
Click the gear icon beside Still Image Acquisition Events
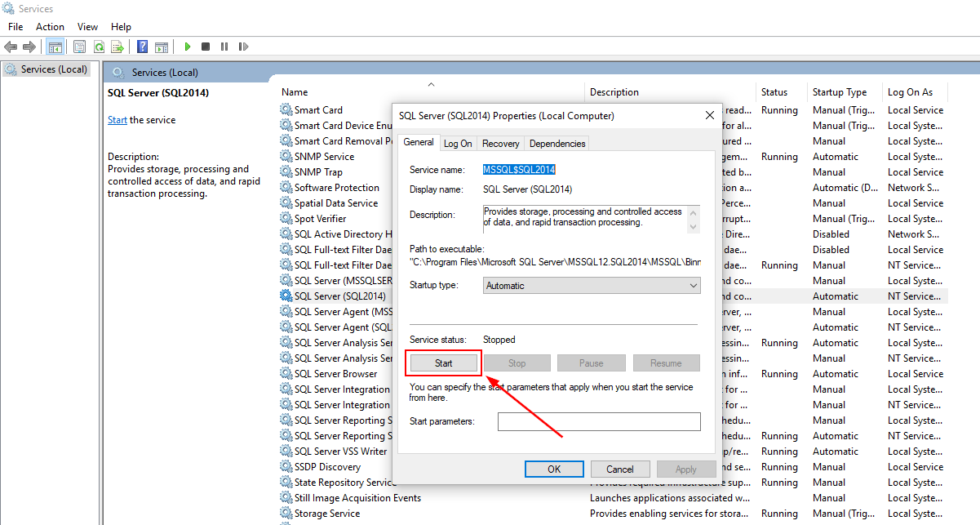tap(286, 497)
